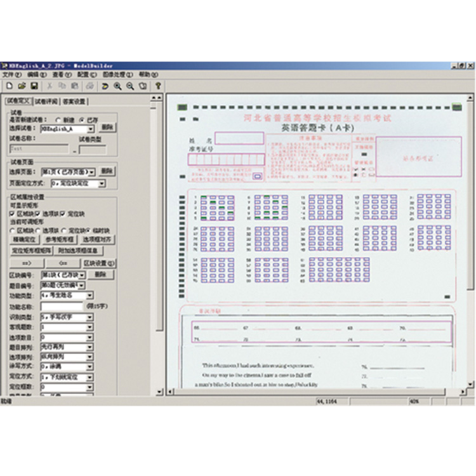Select 定位块 radio under 当前可调矩形
The image size is (476, 476).
click(63, 231)
